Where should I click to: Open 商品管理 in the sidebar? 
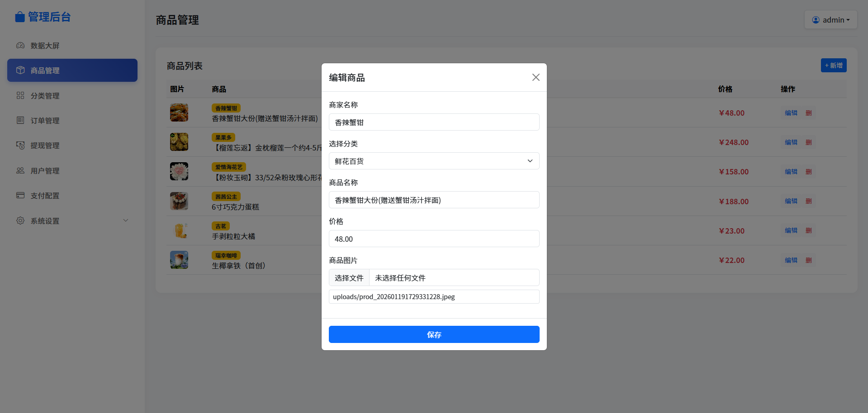pos(72,70)
